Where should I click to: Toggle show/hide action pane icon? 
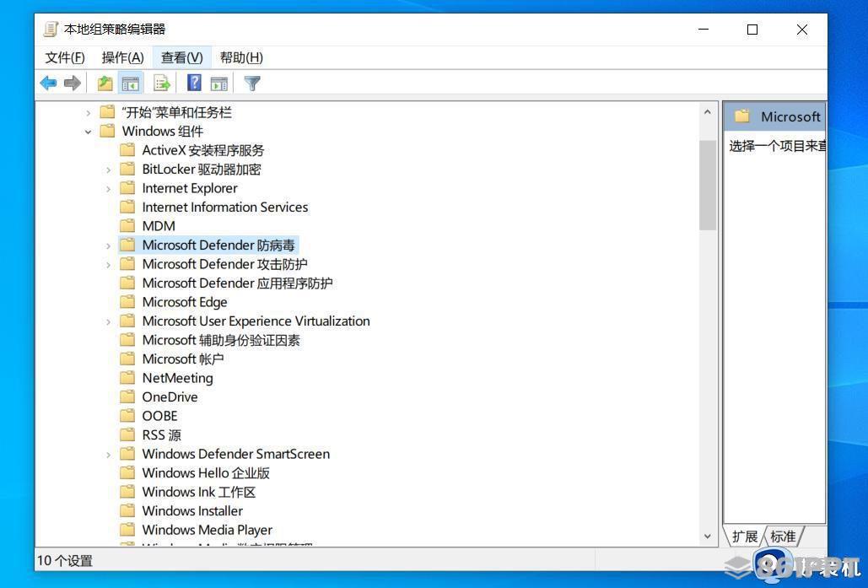(219, 84)
